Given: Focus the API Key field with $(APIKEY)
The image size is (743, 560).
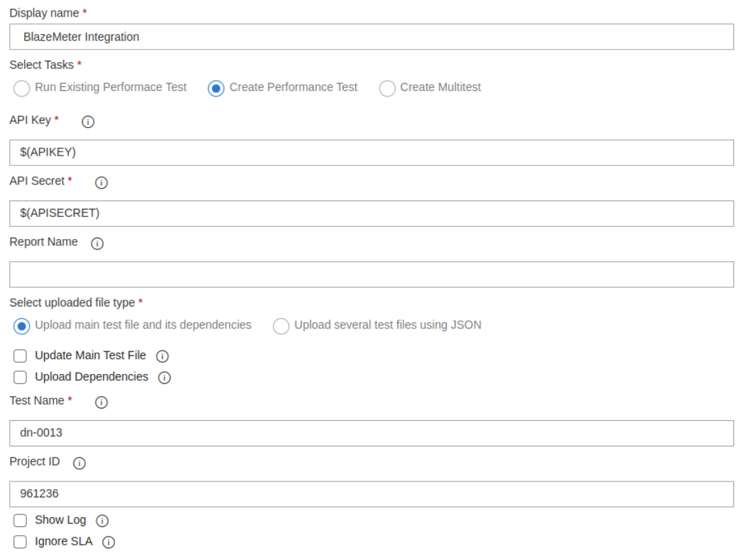Looking at the screenshot, I should [372, 153].
